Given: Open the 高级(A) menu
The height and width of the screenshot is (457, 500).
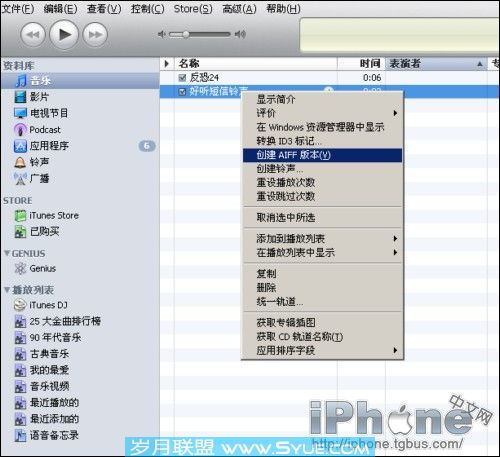Looking at the screenshot, I should (x=239, y=9).
